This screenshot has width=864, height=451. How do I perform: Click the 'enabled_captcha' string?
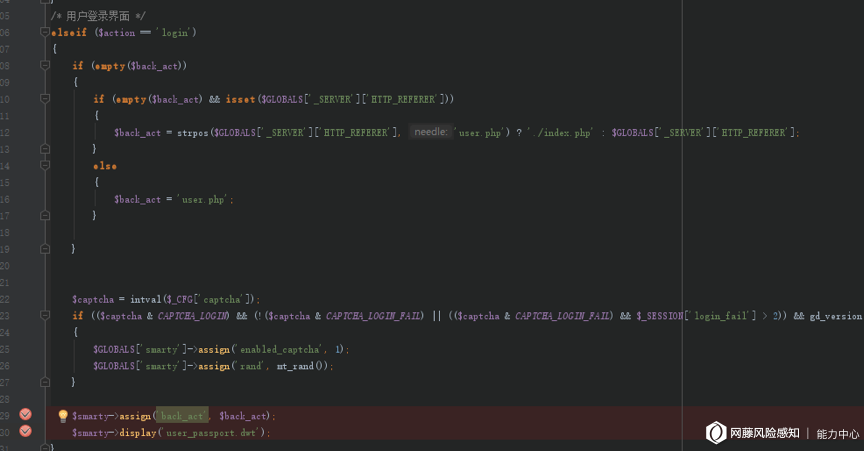click(x=279, y=350)
